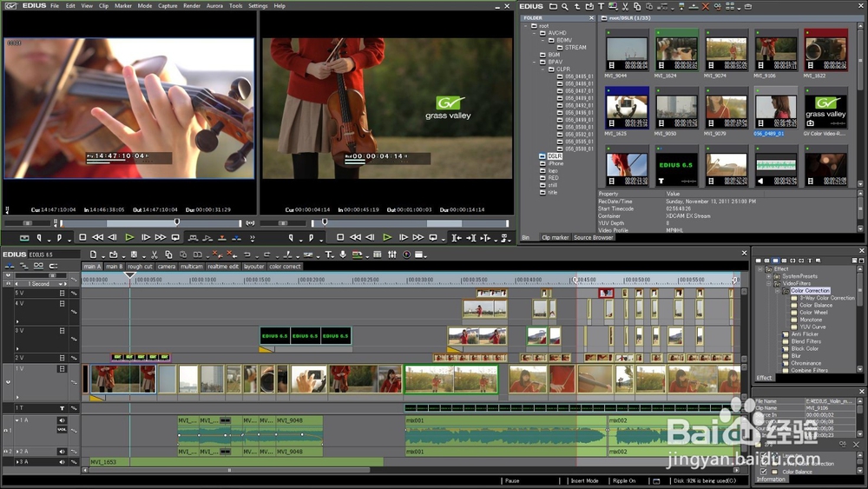The height and width of the screenshot is (489, 868).
Task: Click the Copy icon in the timeline toolbar
Action: tap(168, 254)
